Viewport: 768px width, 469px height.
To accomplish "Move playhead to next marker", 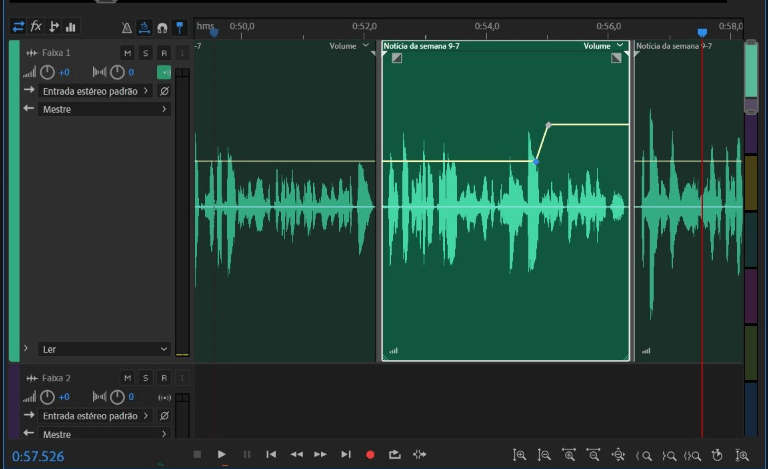I will point(346,454).
